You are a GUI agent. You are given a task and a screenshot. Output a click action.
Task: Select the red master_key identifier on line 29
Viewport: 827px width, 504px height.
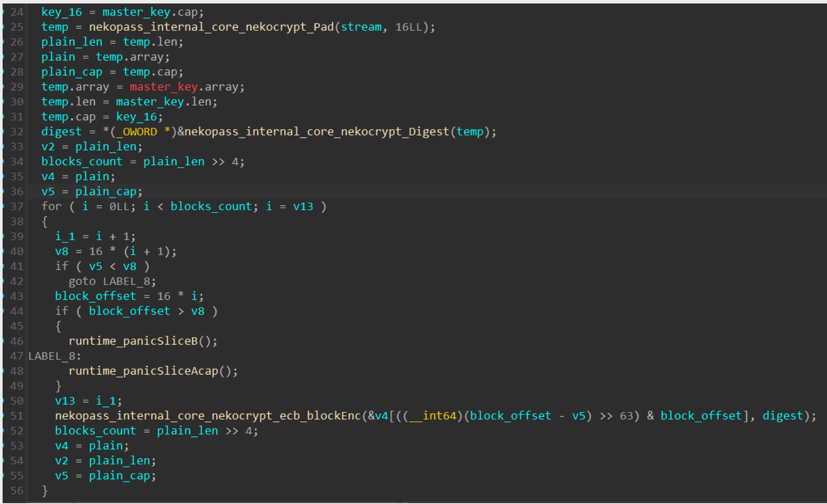click(x=163, y=87)
